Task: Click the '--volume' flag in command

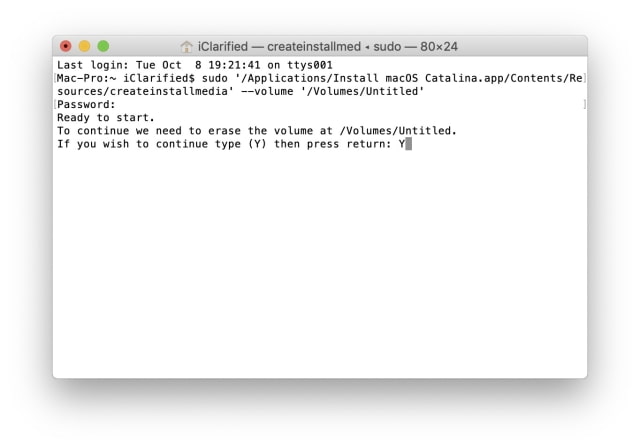Action: 267,91
